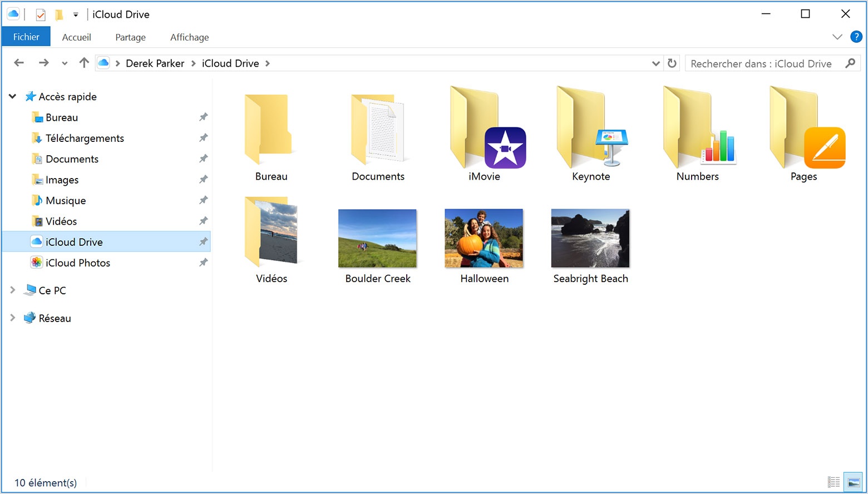The image size is (868, 494).
Task: Select the Halloween photo thumbnail
Action: click(x=484, y=239)
